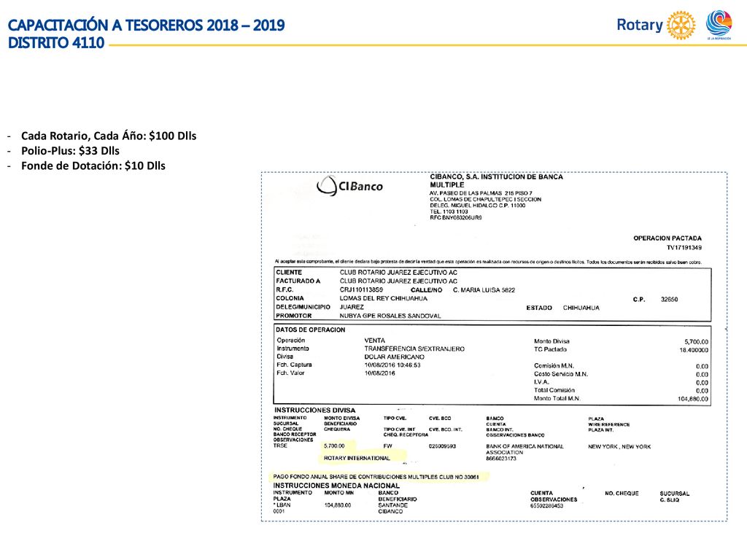
Task: Click operation number "TV17191349"
Action: (684, 248)
